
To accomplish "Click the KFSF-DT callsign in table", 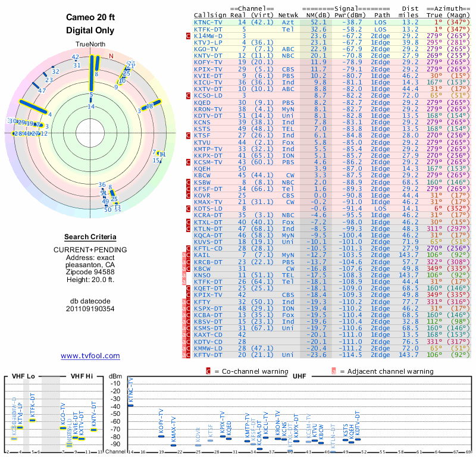I will [x=208, y=189].
